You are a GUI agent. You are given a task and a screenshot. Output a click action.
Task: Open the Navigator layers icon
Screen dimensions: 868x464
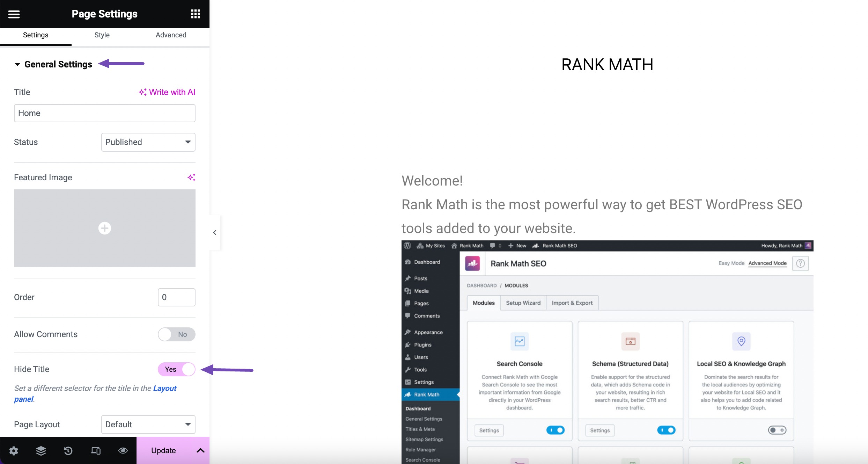[x=41, y=451]
